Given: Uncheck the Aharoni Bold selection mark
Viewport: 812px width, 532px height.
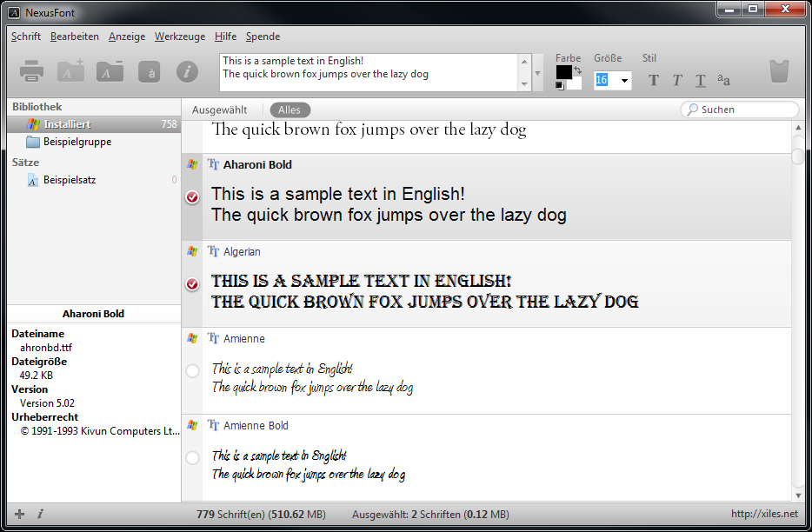Looking at the screenshot, I should (192, 197).
